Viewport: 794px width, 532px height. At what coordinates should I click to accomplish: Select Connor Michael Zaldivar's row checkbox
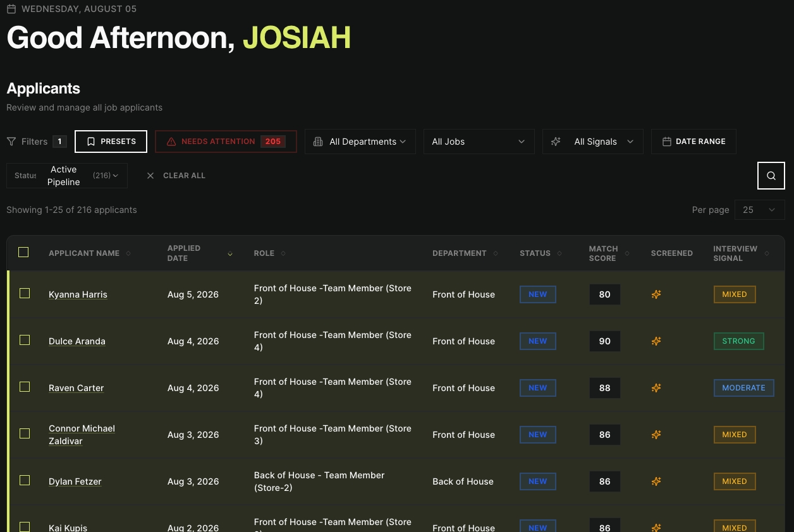coord(25,433)
